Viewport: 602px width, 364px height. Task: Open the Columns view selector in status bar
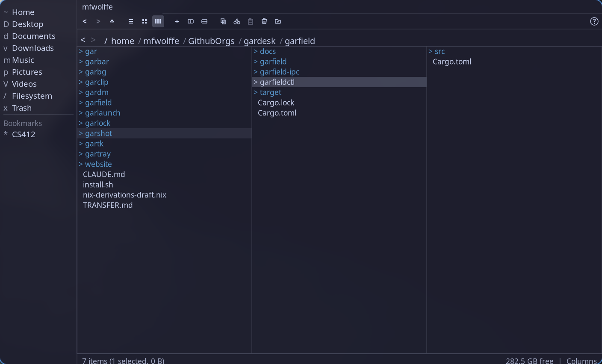[583, 361]
